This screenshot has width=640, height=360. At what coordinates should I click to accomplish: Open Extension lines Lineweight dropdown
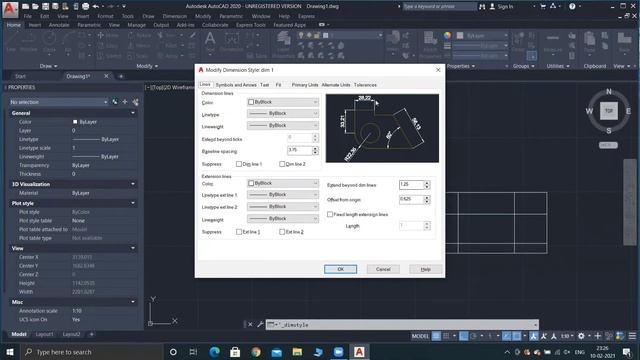coord(283,219)
